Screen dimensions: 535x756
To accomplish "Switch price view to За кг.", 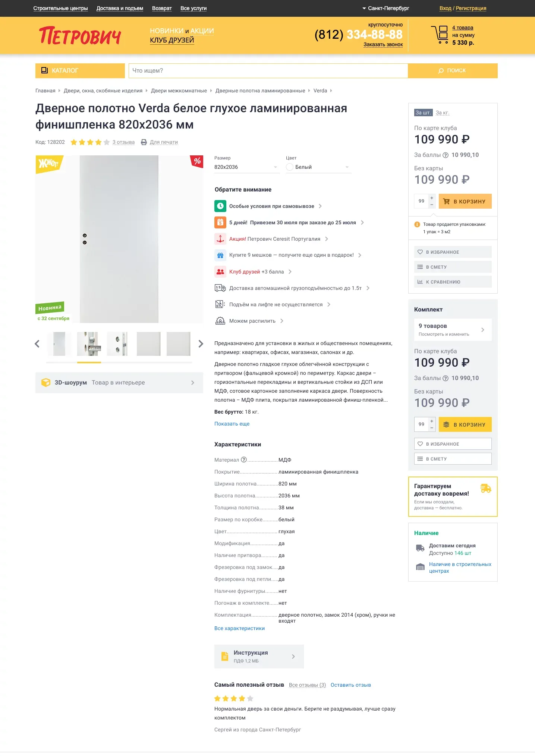I will click(442, 113).
